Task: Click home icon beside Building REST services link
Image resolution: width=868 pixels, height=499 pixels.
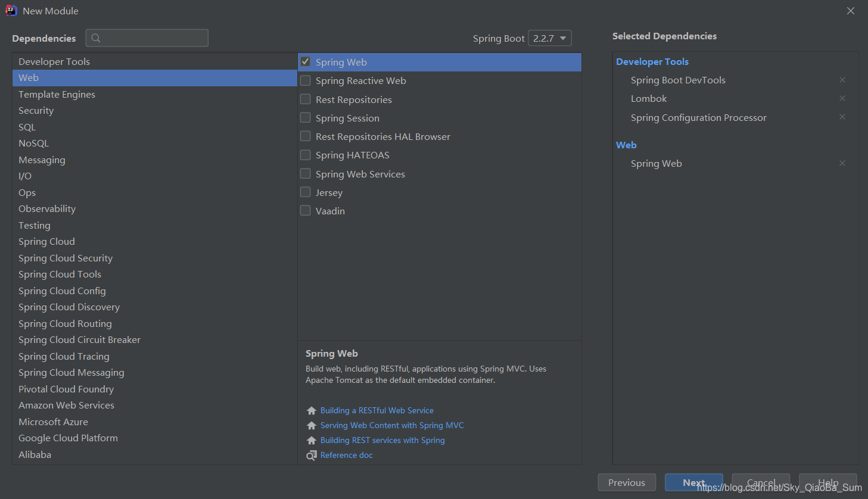Action: pyautogui.click(x=311, y=441)
